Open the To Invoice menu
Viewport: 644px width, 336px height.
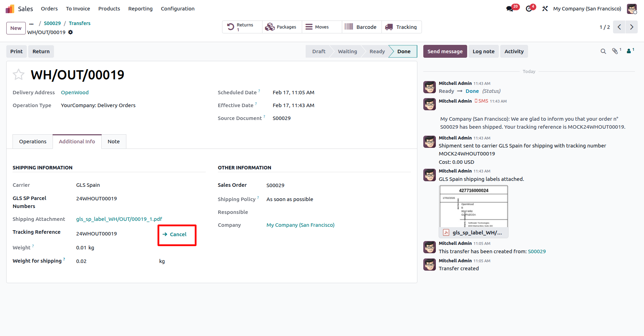pyautogui.click(x=78, y=9)
